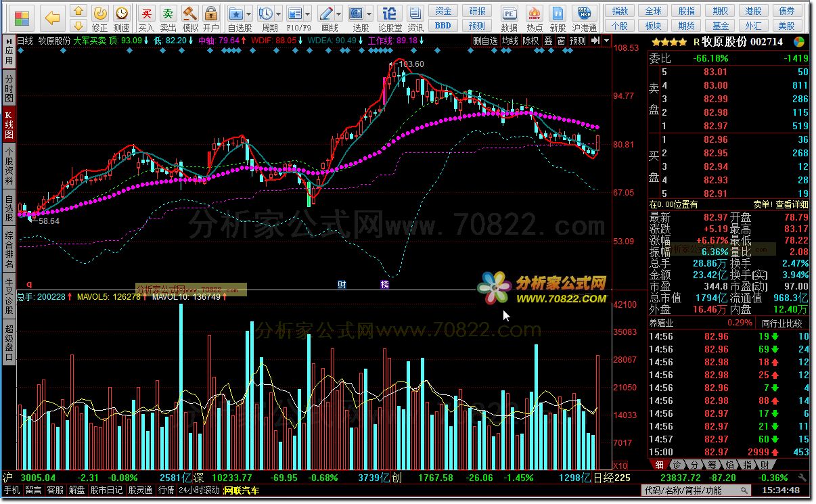Click the X10 volume scale label
The image size is (816, 504).
coord(619,465)
